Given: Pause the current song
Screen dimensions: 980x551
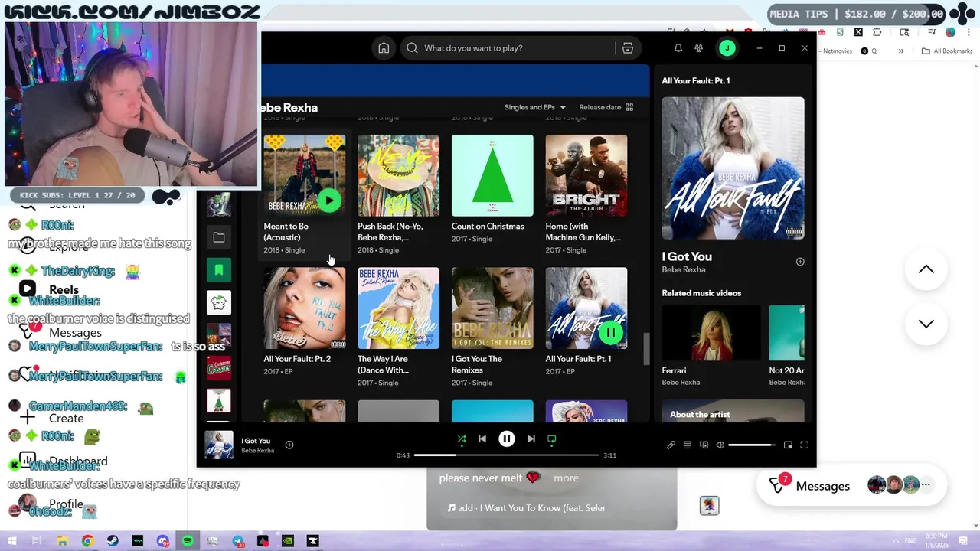Looking at the screenshot, I should click(507, 439).
